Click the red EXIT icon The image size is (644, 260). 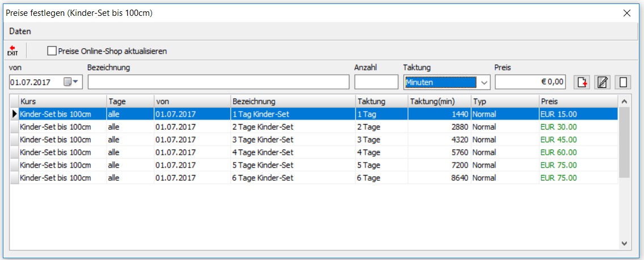12,51
